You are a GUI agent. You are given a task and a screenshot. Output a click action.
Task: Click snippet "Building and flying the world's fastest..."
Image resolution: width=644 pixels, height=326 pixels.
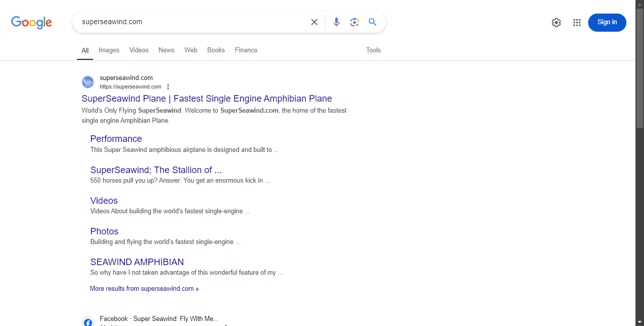166,242
